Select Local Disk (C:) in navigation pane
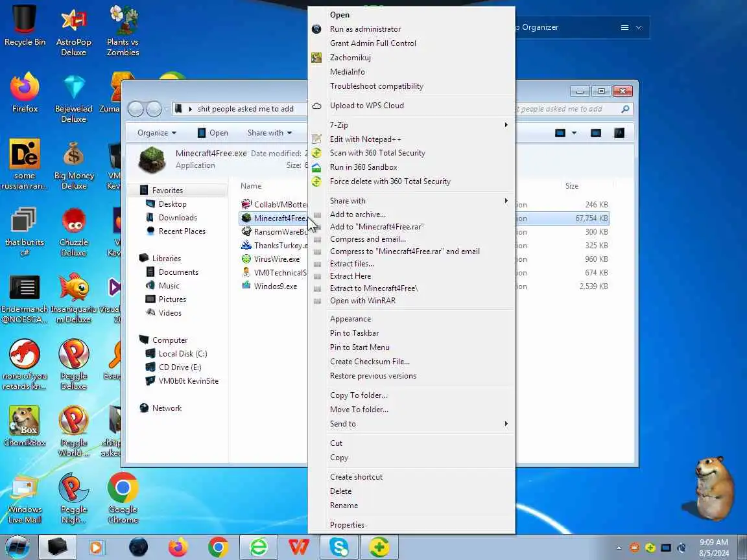747x560 pixels. 183,354
